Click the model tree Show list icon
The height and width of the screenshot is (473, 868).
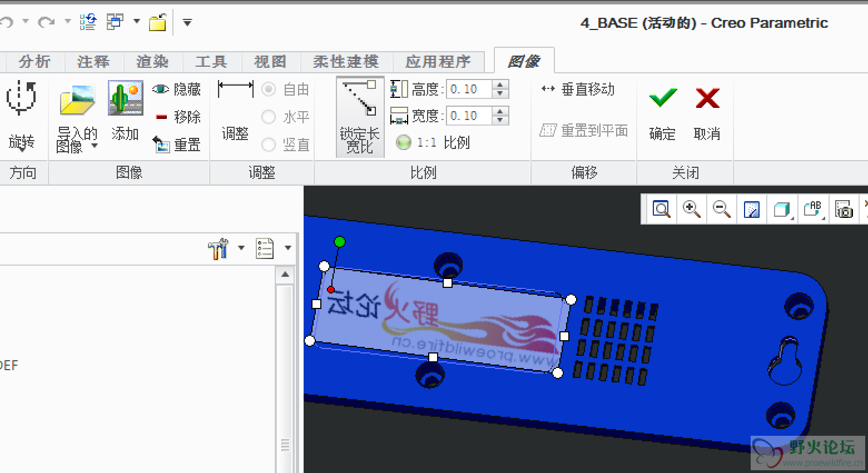pos(265,248)
